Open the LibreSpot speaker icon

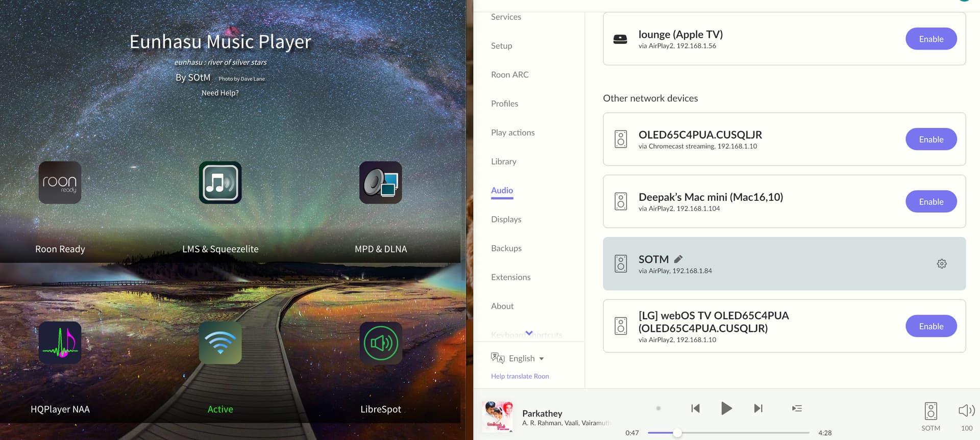(381, 343)
